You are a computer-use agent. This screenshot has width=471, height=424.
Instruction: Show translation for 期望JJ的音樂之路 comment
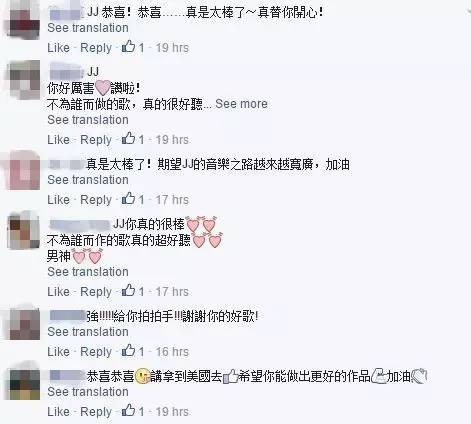pyautogui.click(x=88, y=180)
